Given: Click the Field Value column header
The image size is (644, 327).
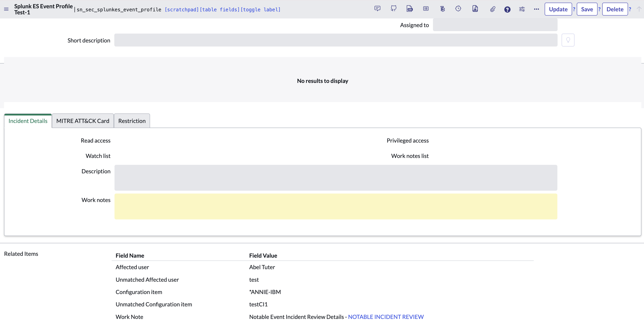Looking at the screenshot, I should (263, 255).
